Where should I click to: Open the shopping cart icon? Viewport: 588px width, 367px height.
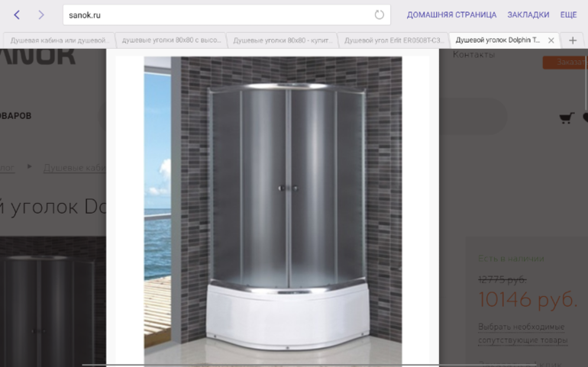566,118
